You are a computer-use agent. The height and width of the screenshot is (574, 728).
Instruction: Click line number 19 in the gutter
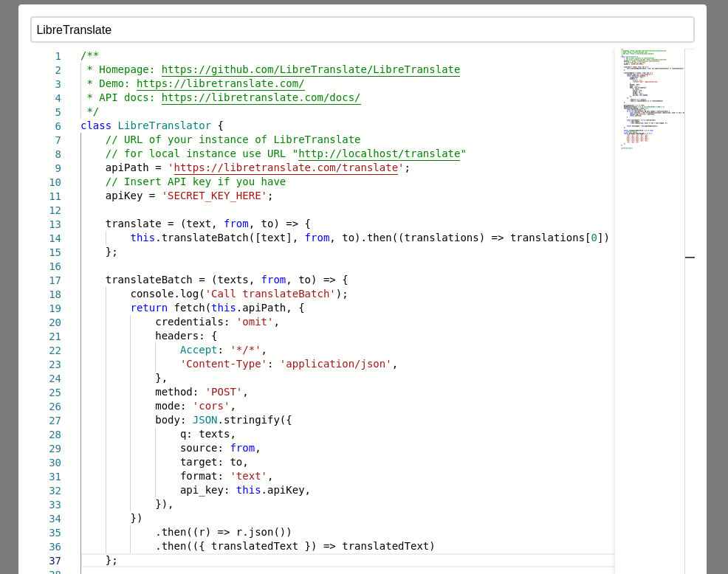[x=55, y=308]
